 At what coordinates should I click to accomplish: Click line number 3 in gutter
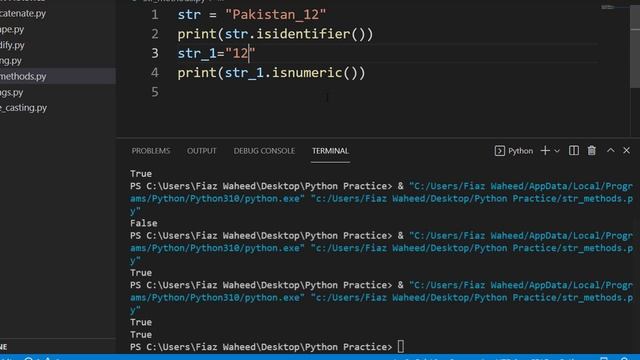(x=155, y=53)
